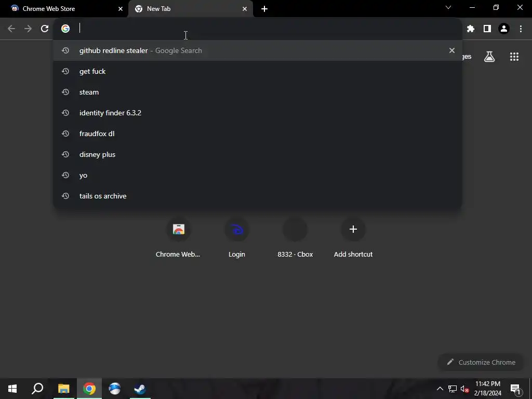Click history icon beside 'tails os archive'
The width and height of the screenshot is (532, 399).
tap(65, 196)
